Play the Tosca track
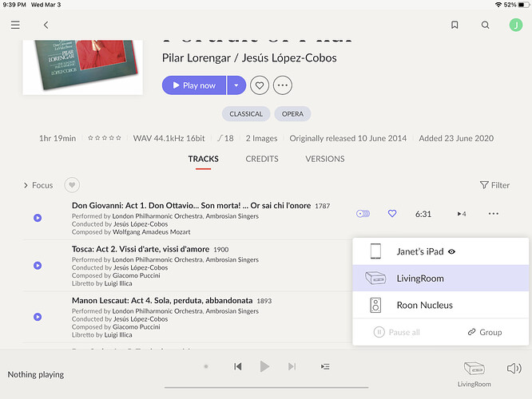Viewport: 532px width, 399px height. pos(38,266)
